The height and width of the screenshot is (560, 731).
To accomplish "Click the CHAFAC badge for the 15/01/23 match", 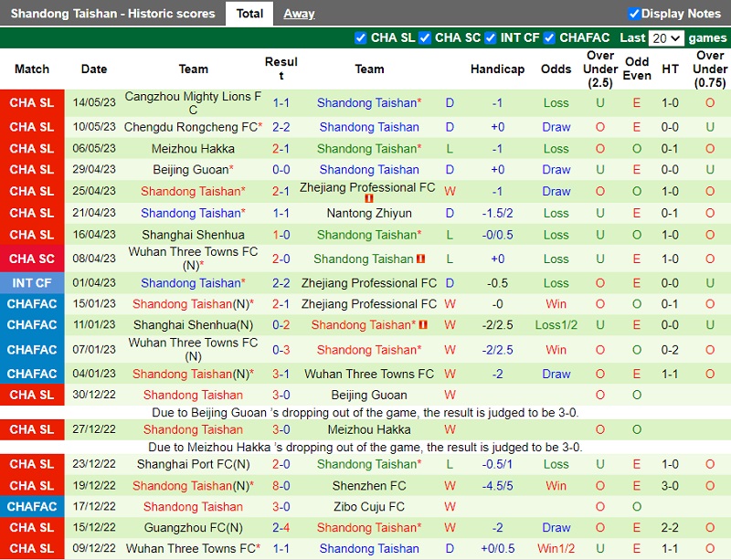I will pyautogui.click(x=32, y=302).
